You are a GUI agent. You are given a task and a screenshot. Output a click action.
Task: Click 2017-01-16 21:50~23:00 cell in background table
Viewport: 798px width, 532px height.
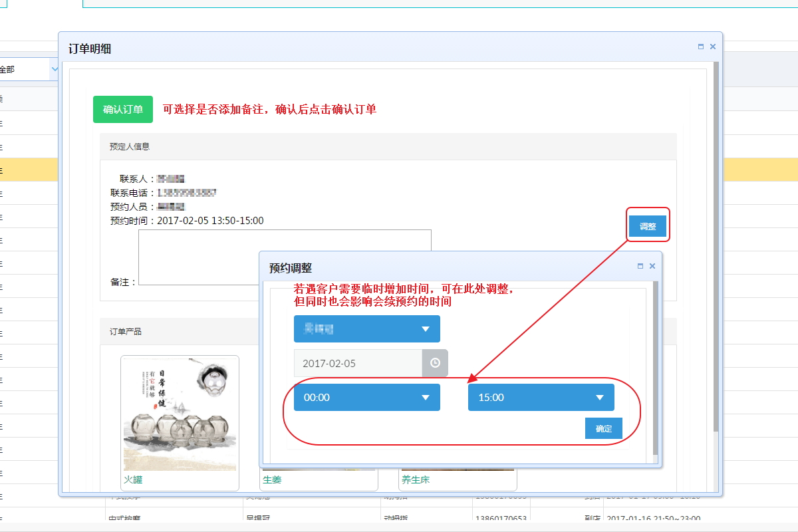coord(654,519)
